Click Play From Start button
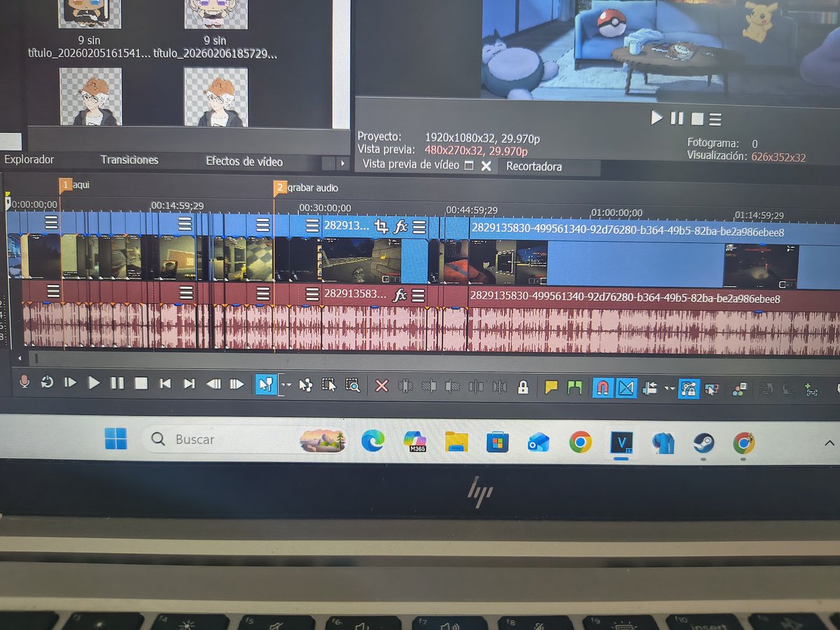This screenshot has width=840, height=630. (70, 383)
